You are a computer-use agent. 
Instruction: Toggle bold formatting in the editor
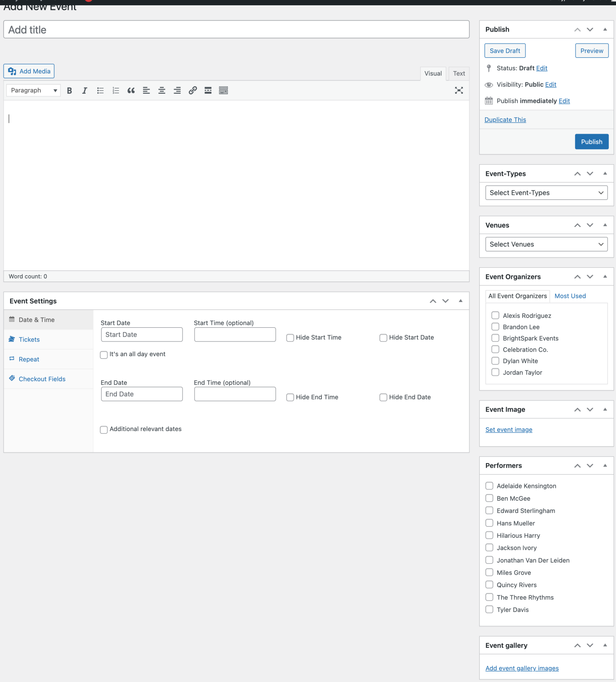pos(69,90)
